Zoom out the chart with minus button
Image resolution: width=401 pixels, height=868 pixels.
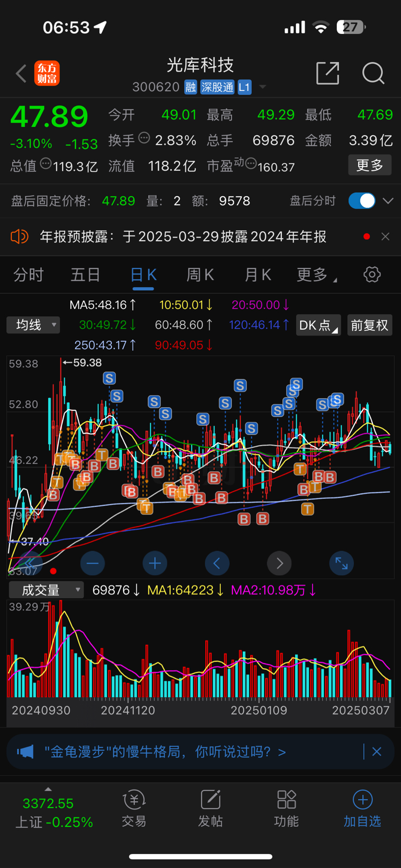tap(92, 563)
